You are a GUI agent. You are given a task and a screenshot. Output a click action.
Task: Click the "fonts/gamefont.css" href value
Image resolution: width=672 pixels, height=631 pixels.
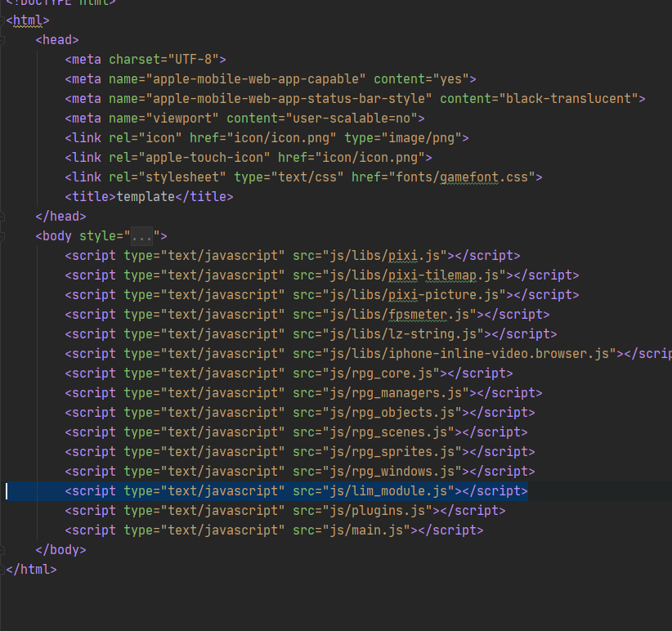pyautogui.click(x=462, y=178)
